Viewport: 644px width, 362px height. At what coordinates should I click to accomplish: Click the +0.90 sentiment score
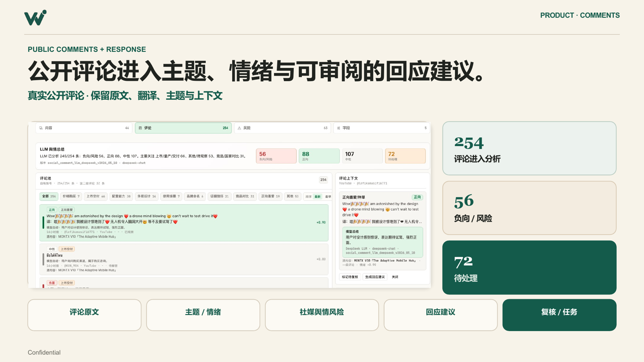(x=321, y=222)
